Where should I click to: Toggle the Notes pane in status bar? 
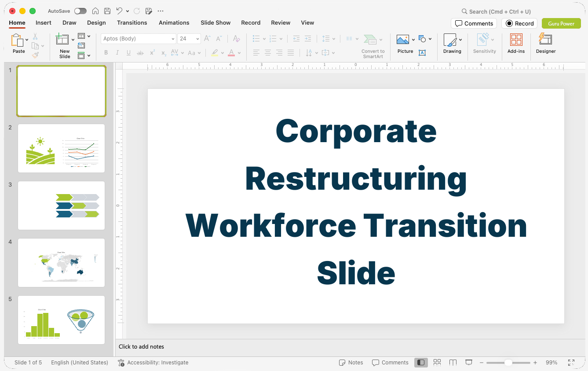[351, 363]
